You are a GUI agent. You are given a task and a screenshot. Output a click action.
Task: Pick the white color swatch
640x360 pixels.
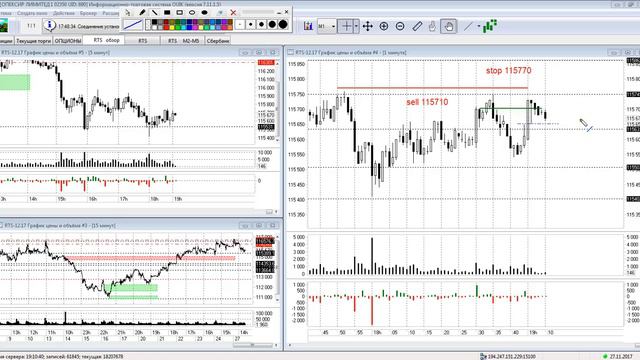pyautogui.click(x=154, y=28)
